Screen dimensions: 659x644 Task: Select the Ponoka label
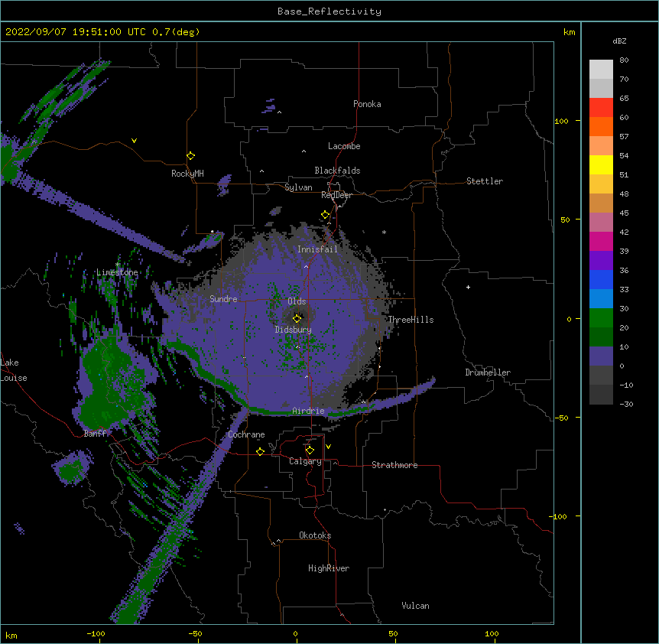(367, 104)
